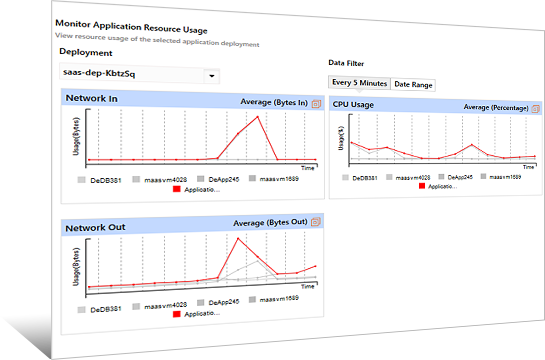
Task: Maximize the CPU Usage chart icon
Action: (536, 109)
